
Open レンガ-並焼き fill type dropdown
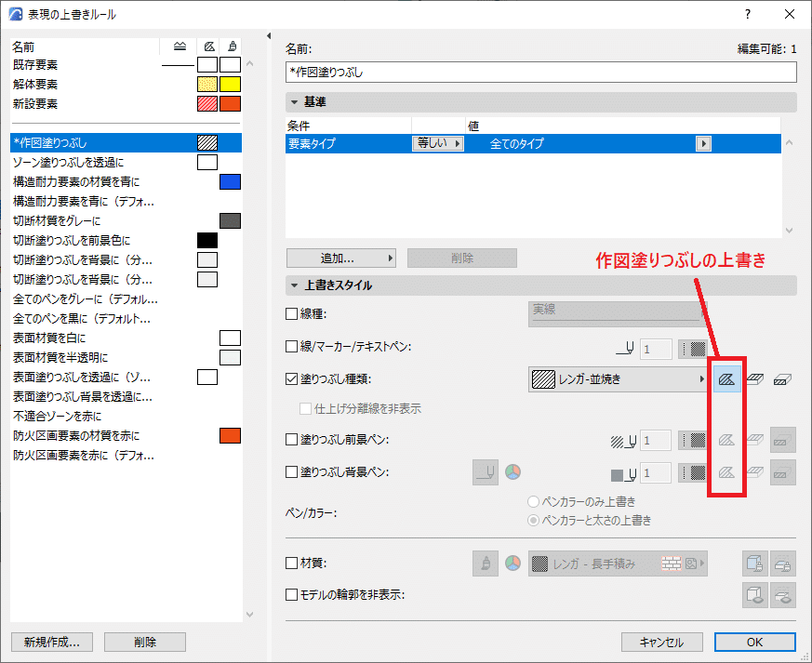(x=618, y=379)
